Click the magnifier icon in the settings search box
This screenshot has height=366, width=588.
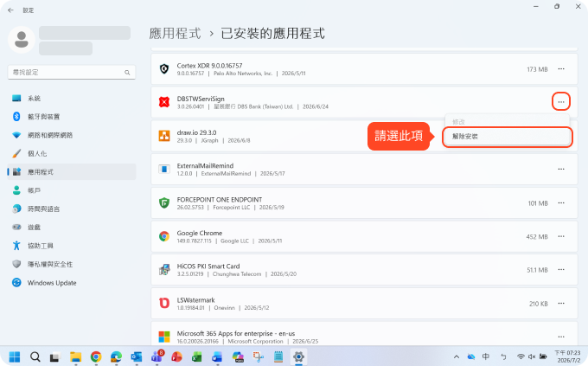(x=127, y=73)
